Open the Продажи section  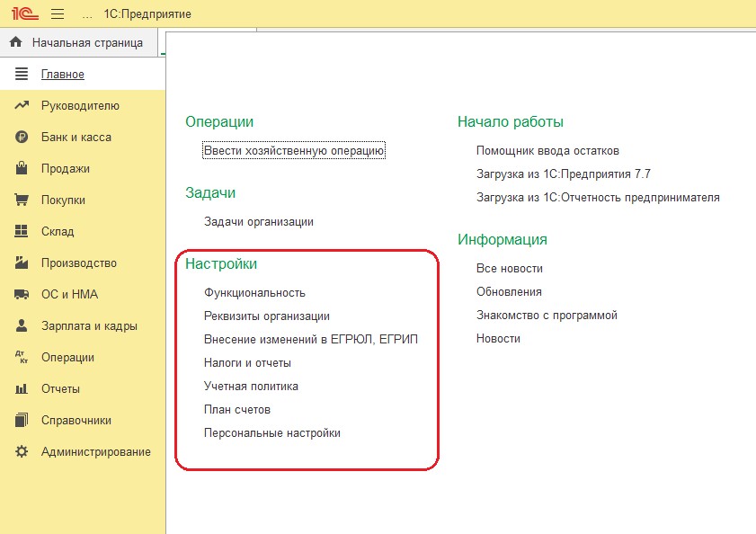[x=66, y=169]
